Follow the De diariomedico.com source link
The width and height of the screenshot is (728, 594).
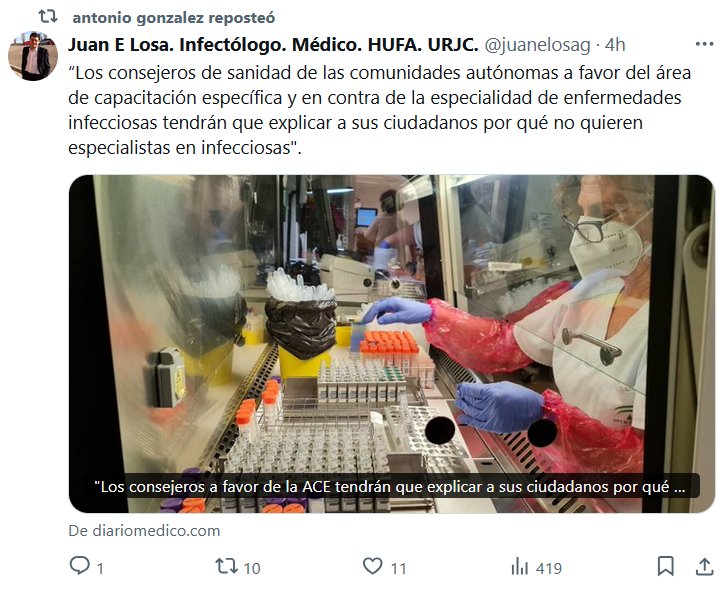pyautogui.click(x=144, y=530)
